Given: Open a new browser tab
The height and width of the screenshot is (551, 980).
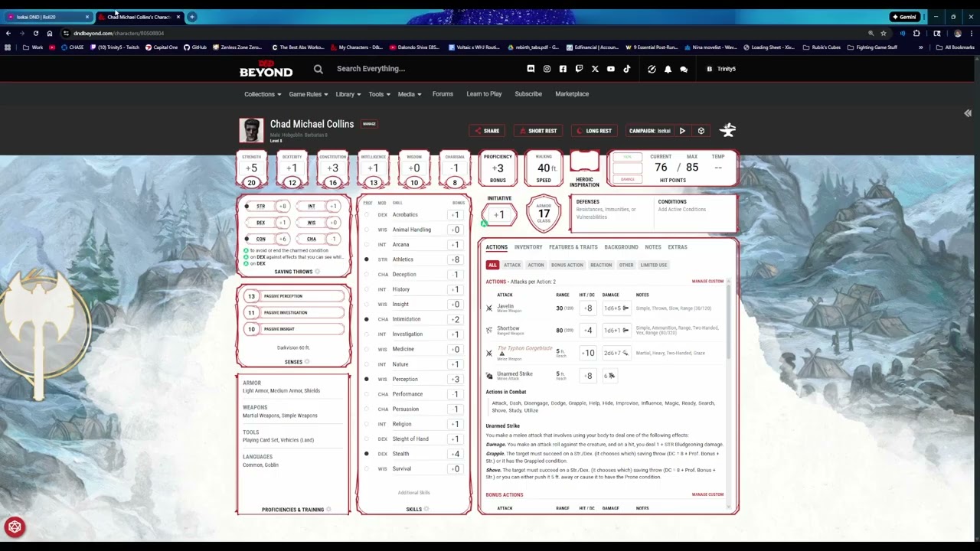Looking at the screenshot, I should pos(191,17).
